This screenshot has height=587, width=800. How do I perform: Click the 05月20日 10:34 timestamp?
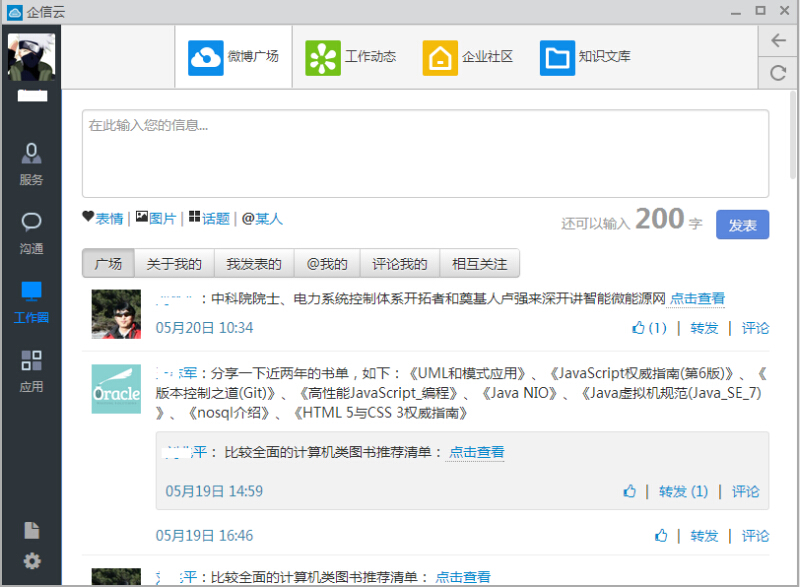(x=204, y=327)
